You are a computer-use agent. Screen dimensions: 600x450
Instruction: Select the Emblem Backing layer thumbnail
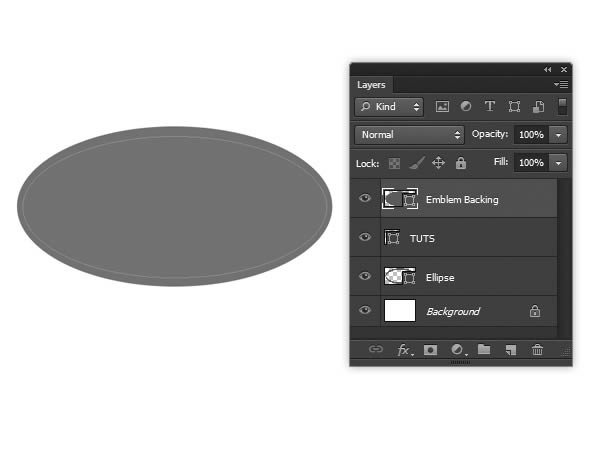[x=400, y=199]
